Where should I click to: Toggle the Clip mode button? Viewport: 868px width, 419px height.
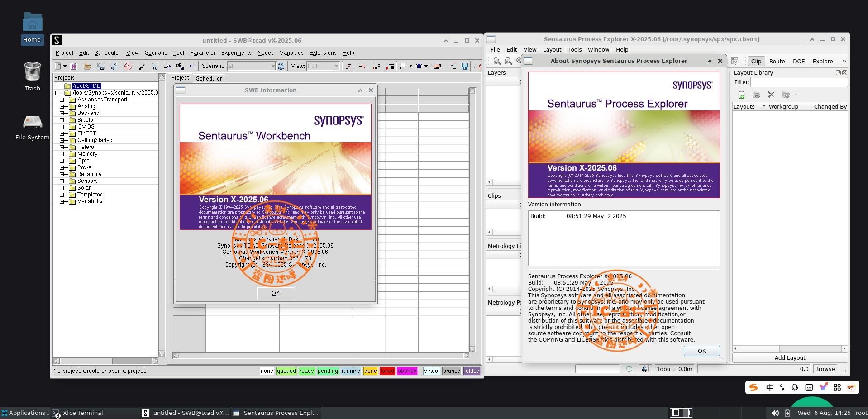[x=756, y=61]
